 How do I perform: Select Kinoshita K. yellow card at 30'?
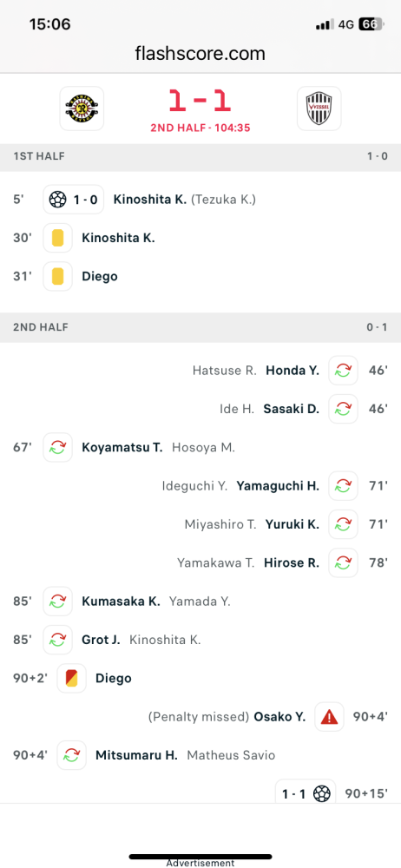[x=57, y=238]
